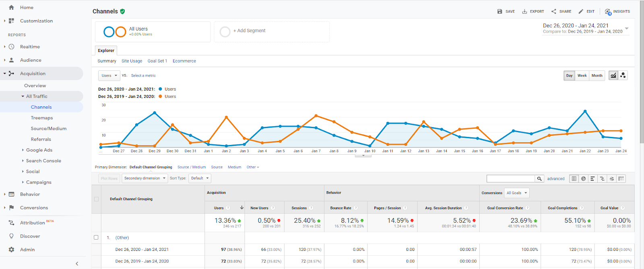Click the Export icon
This screenshot has height=269, width=644.
pos(524,12)
